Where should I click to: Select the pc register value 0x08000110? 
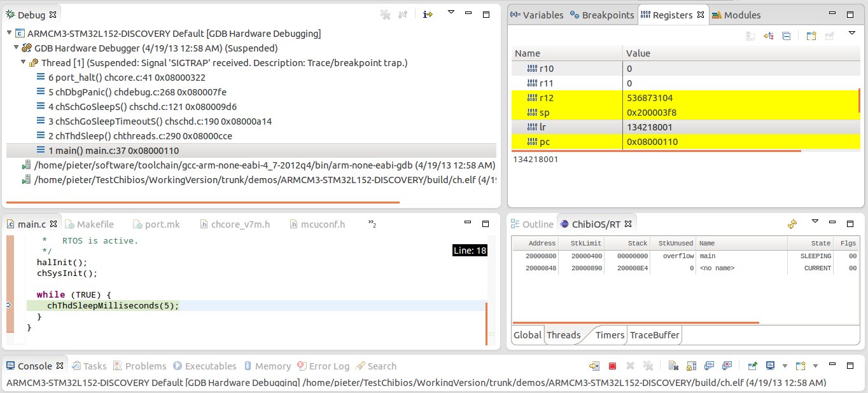click(x=652, y=141)
